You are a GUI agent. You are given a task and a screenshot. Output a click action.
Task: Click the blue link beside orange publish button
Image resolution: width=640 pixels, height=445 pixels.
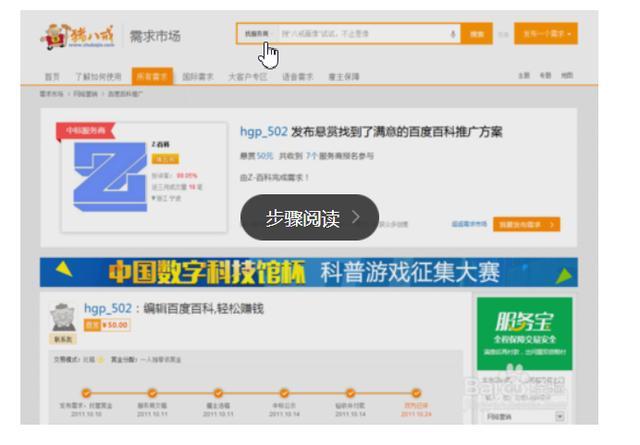[469, 224]
